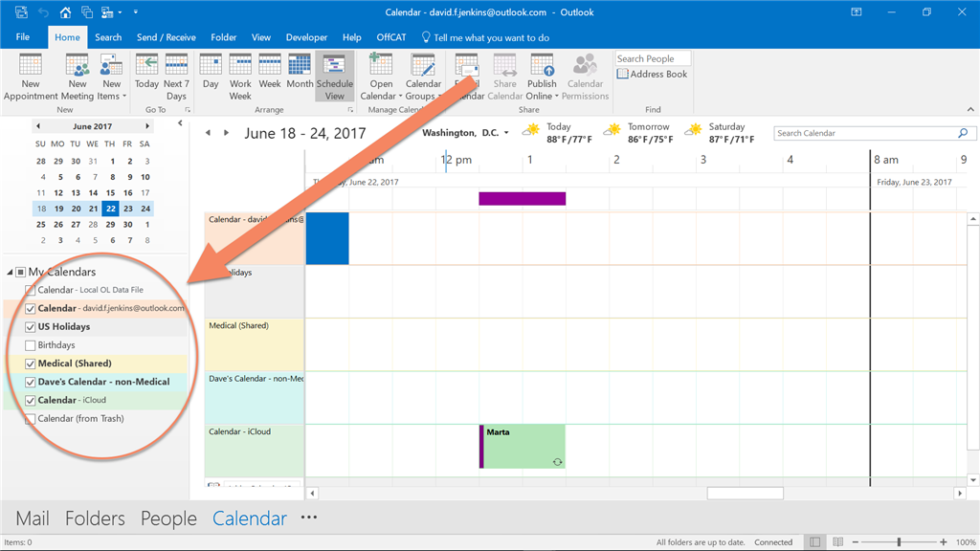Viewport: 980px width, 551px height.
Task: Click the Search Calendar magnifier icon
Action: (963, 133)
